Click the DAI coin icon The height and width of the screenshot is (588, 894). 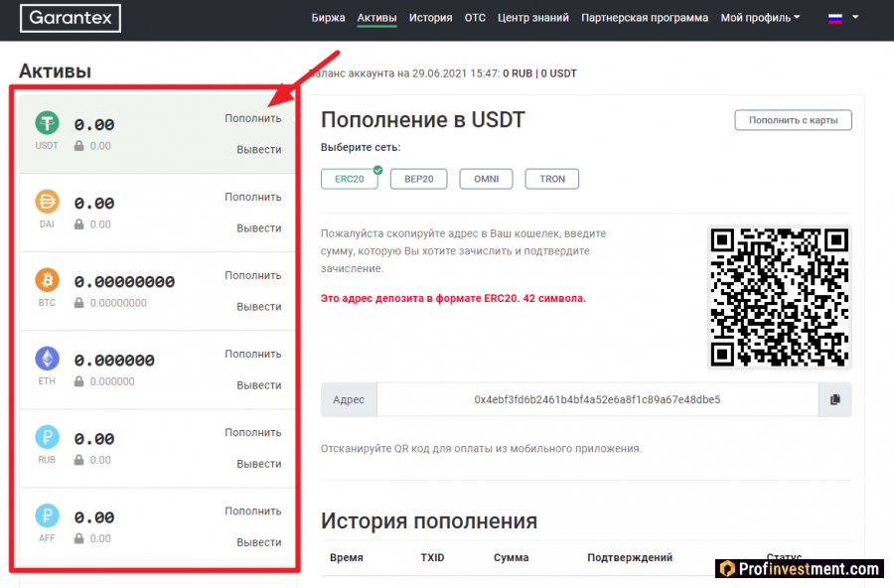tap(47, 202)
